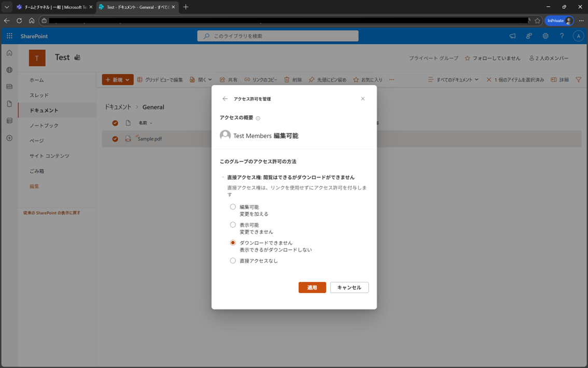Viewport: 588px width, 368px height.
Task: Open the home icon in left rail
Action: pos(9,53)
